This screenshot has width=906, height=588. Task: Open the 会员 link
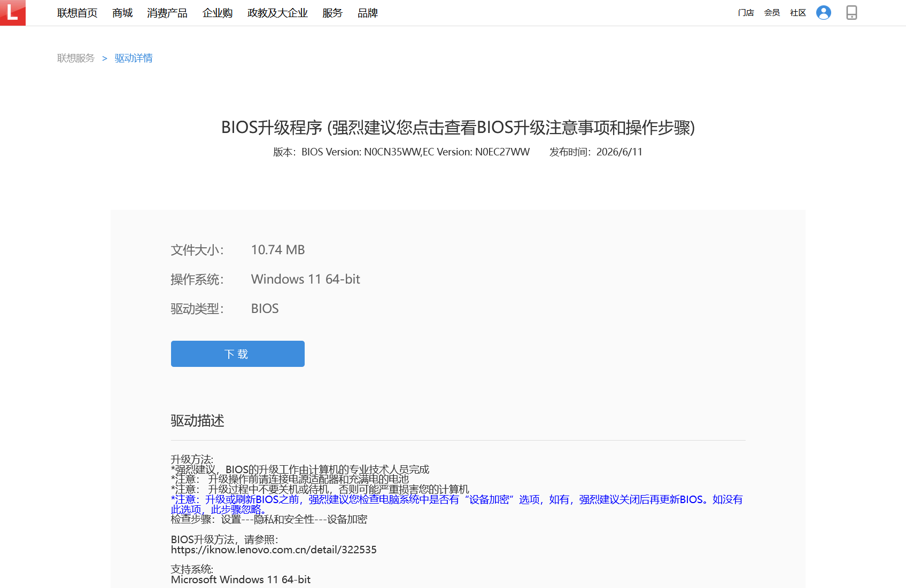[x=772, y=13]
